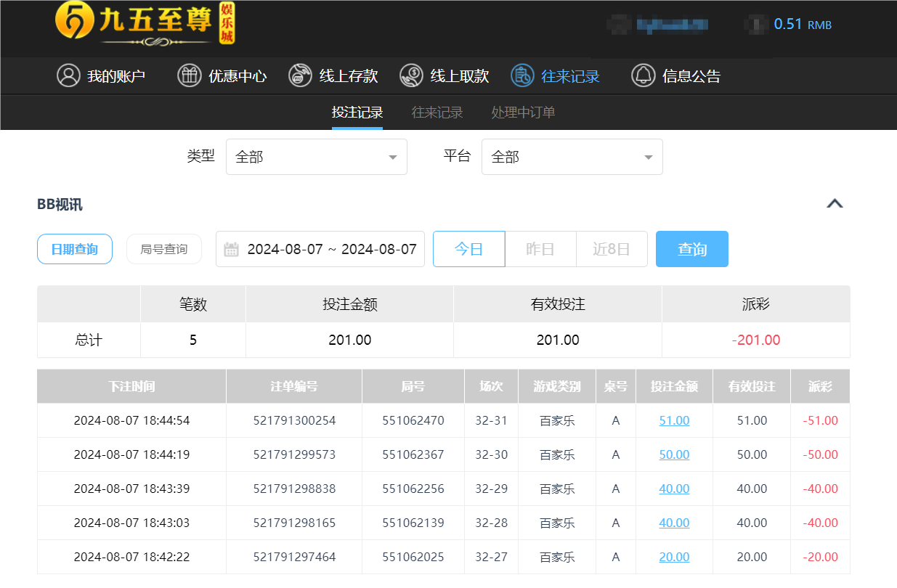The height and width of the screenshot is (588, 897).
Task: Open the 优惠中心 promotions icon
Action: pos(189,75)
